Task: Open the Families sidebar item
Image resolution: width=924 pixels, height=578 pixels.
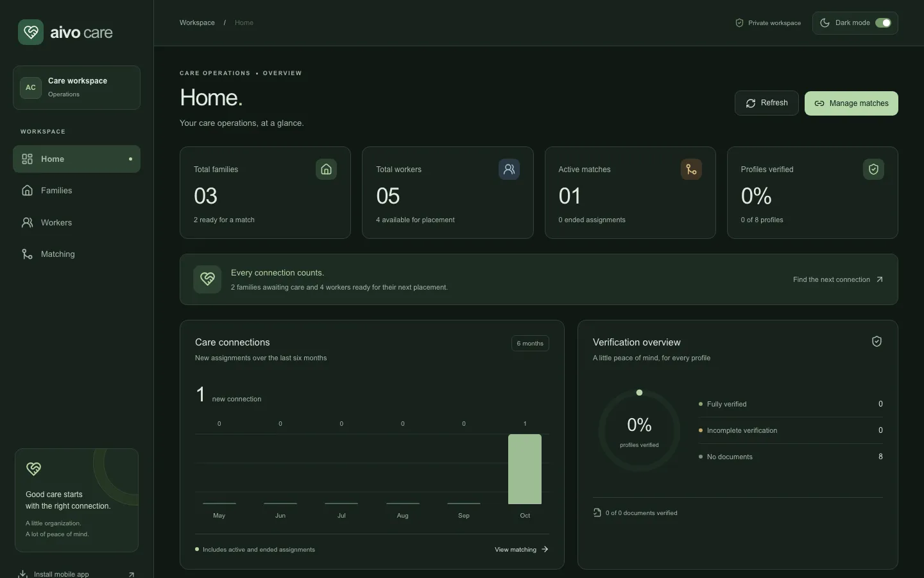Action: tap(76, 191)
